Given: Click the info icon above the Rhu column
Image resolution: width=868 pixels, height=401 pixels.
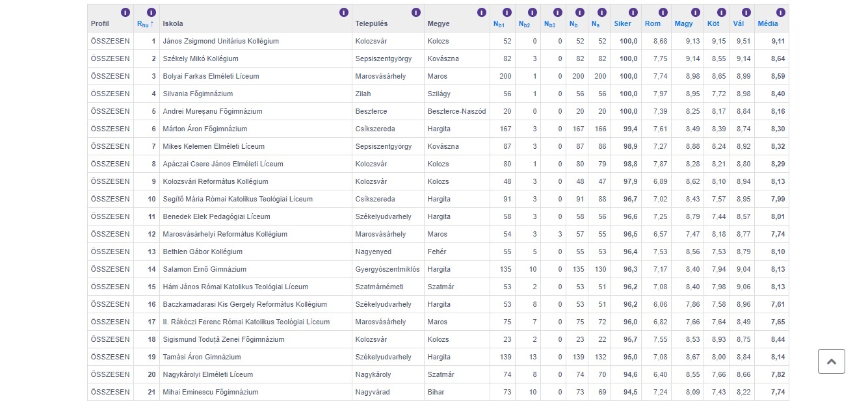Looking at the screenshot, I should 151,12.
